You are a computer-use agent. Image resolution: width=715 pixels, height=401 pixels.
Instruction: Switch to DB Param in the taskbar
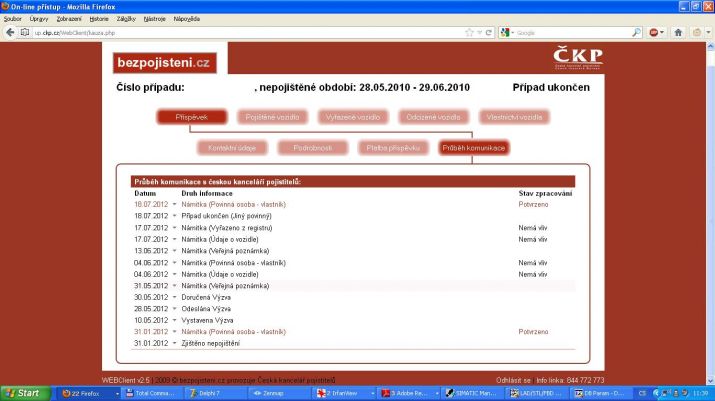600,393
